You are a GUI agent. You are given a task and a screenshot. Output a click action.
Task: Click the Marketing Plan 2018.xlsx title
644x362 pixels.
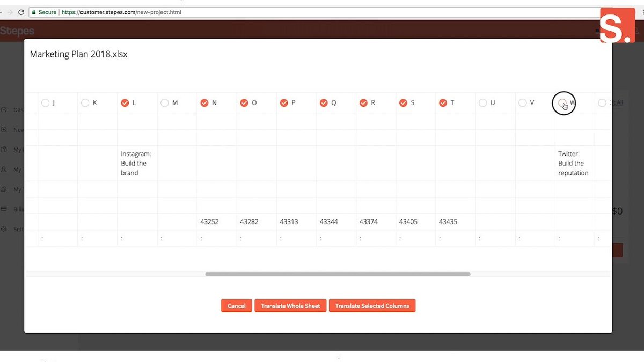coord(79,54)
